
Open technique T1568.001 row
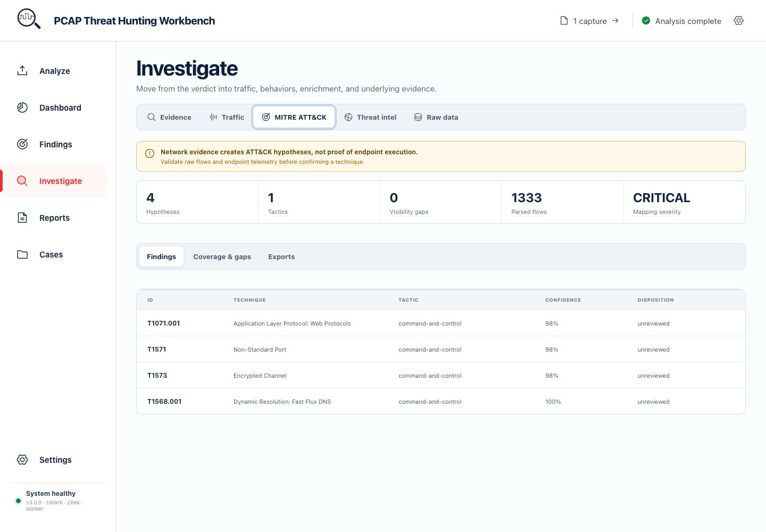441,401
